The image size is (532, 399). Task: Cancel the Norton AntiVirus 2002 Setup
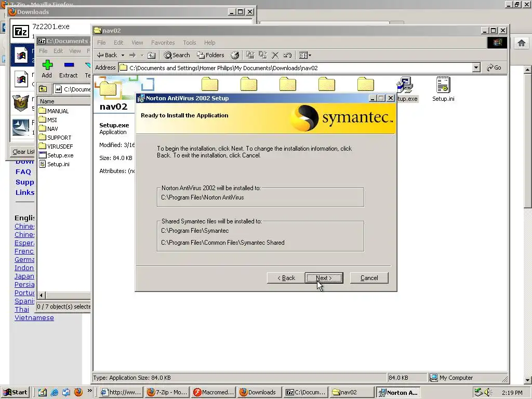click(369, 278)
